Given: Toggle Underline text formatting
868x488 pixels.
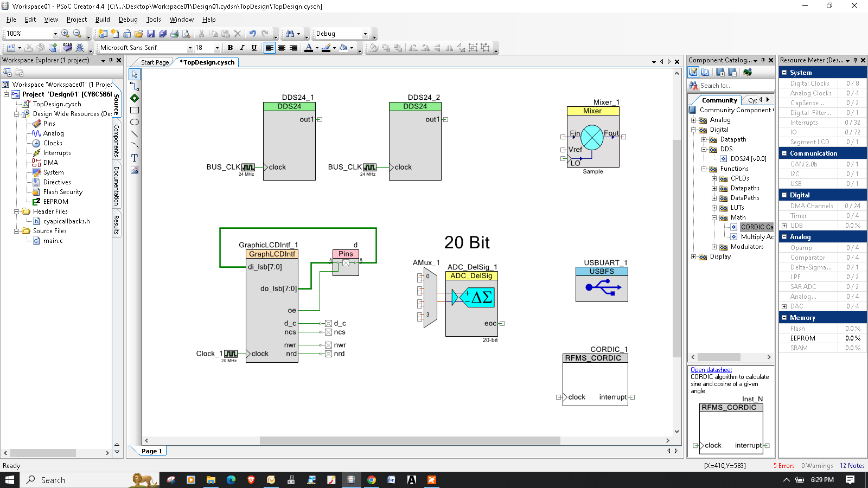Looking at the screenshot, I should (254, 48).
